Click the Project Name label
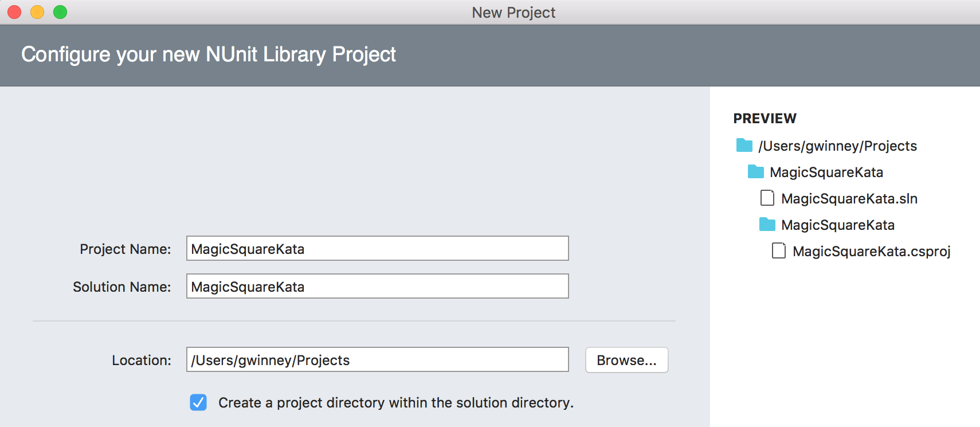Image resolution: width=980 pixels, height=427 pixels. pyautogui.click(x=125, y=249)
